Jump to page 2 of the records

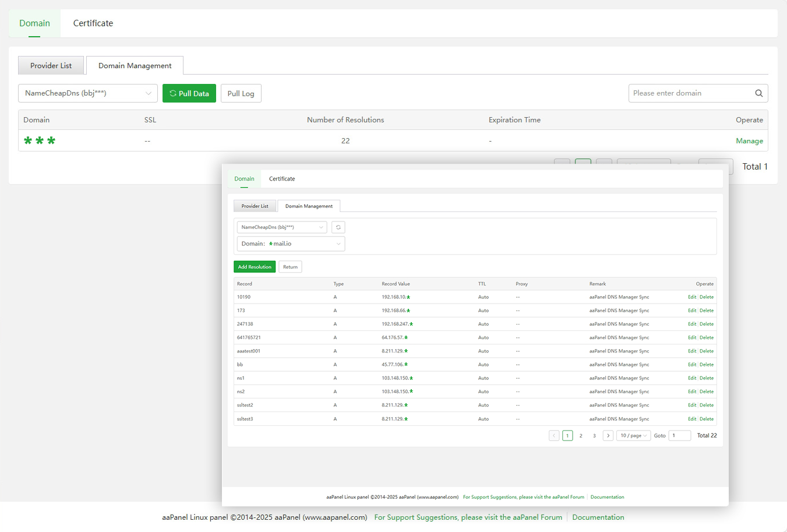coord(581,436)
